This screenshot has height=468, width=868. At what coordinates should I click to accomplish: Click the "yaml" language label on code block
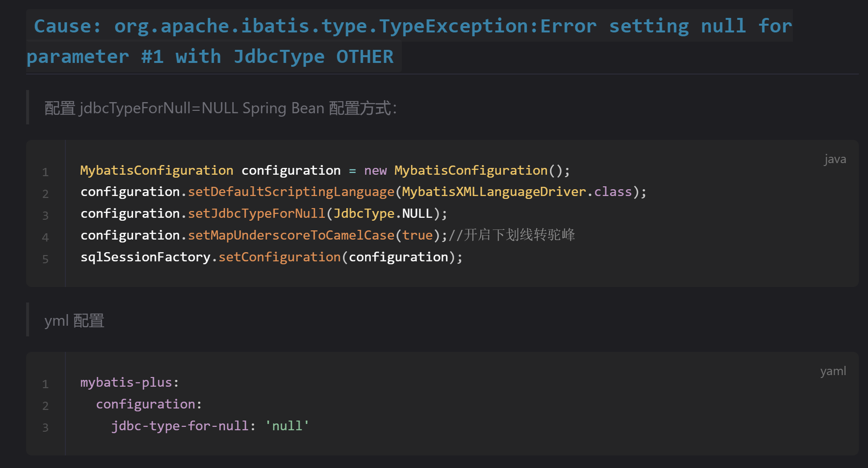833,371
